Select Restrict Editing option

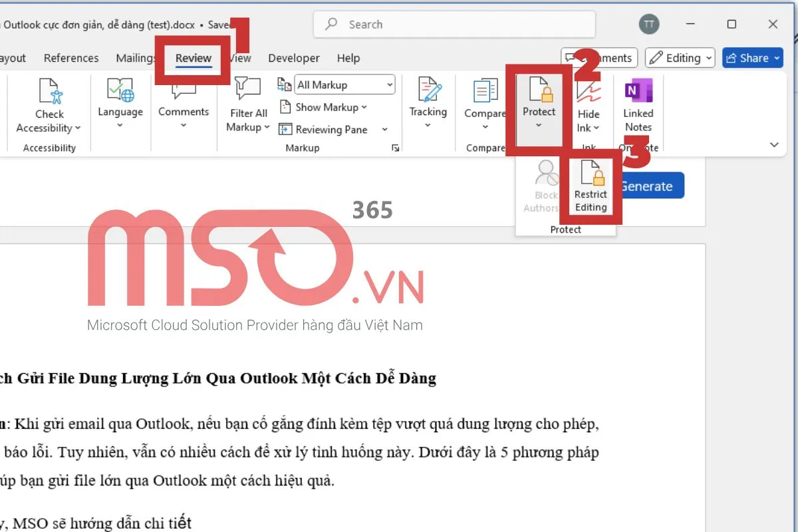tap(591, 186)
